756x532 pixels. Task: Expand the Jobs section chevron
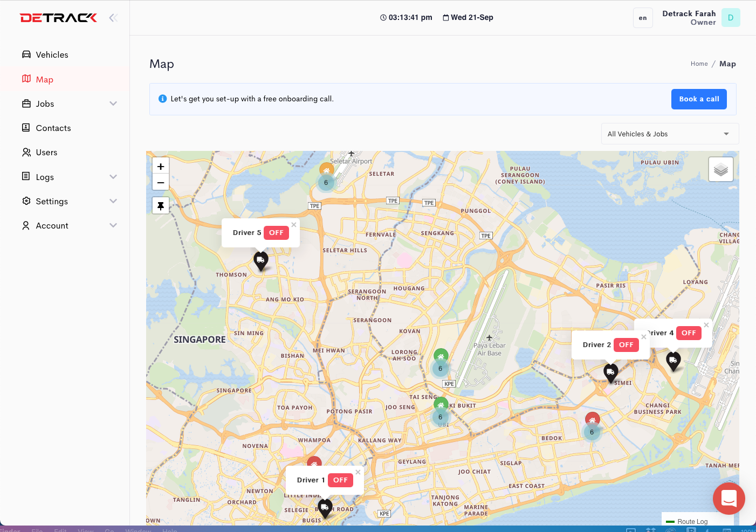(x=113, y=103)
